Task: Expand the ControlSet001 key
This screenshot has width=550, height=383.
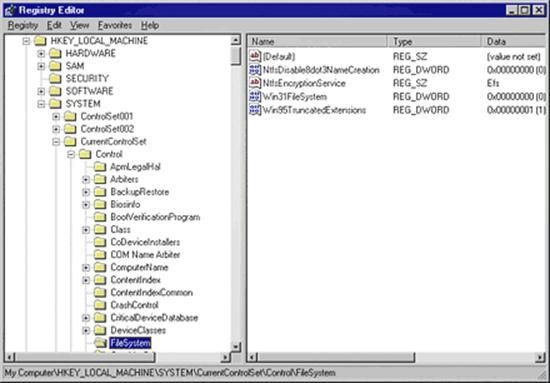Action: pyautogui.click(x=56, y=117)
